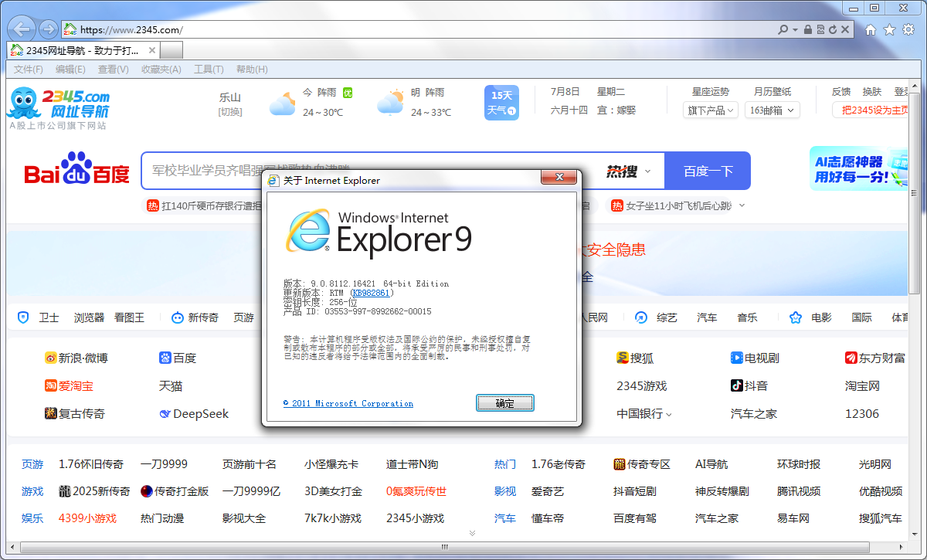Image resolution: width=927 pixels, height=560 pixels.
Task: Click the 卫士 shield icon
Action: 23,317
